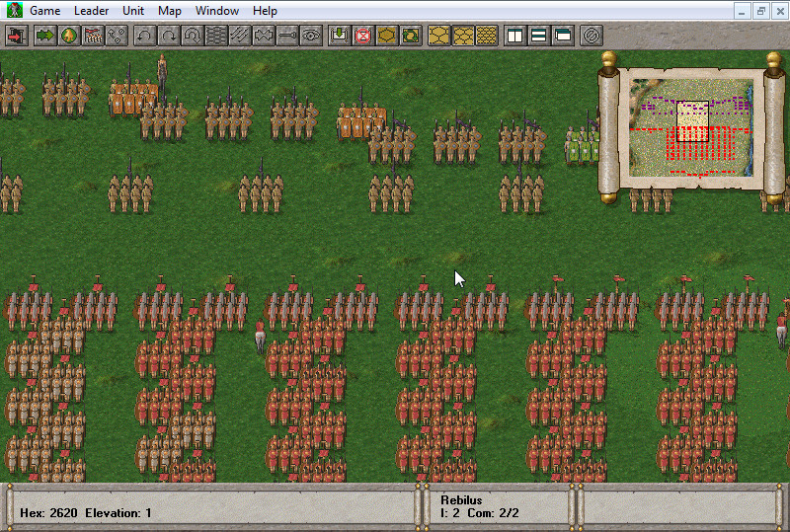Image resolution: width=790 pixels, height=532 pixels.
Task: Click the rotate clockwise arrow icon
Action: pos(169,36)
